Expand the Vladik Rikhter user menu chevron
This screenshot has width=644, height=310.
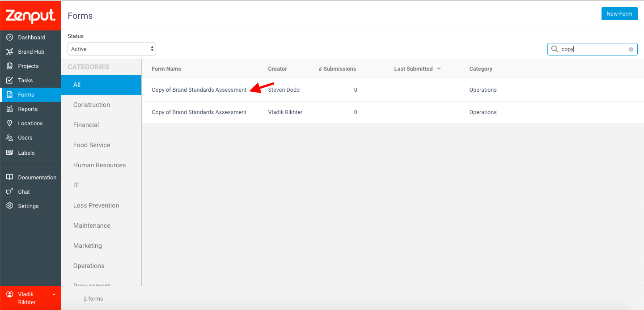click(54, 294)
